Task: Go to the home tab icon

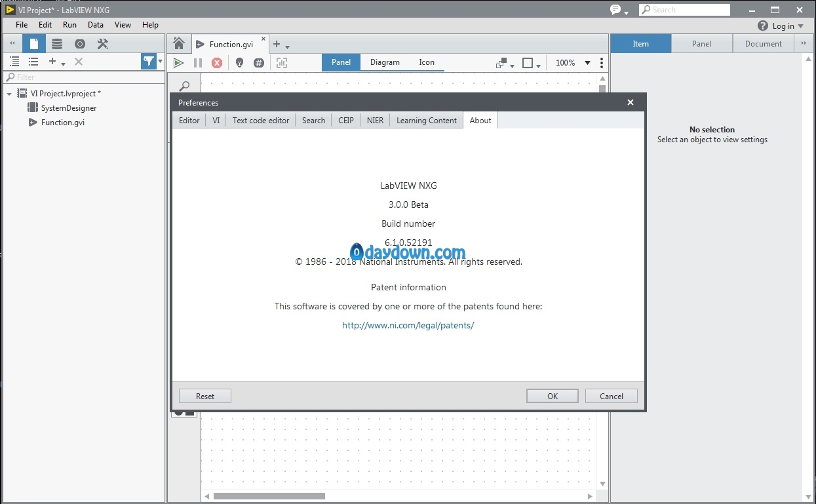Action: 178,44
